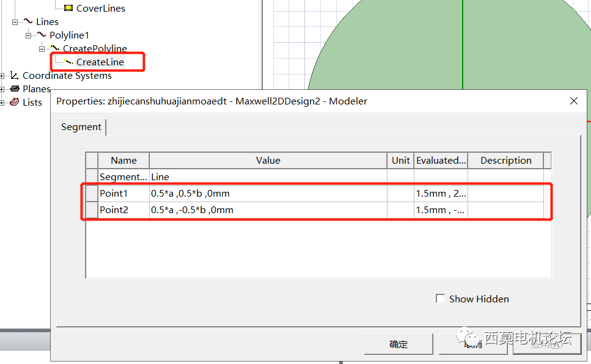
Task: Edit Point1 value 0.5*a ,0.5*b ,0mm
Action: coord(268,194)
